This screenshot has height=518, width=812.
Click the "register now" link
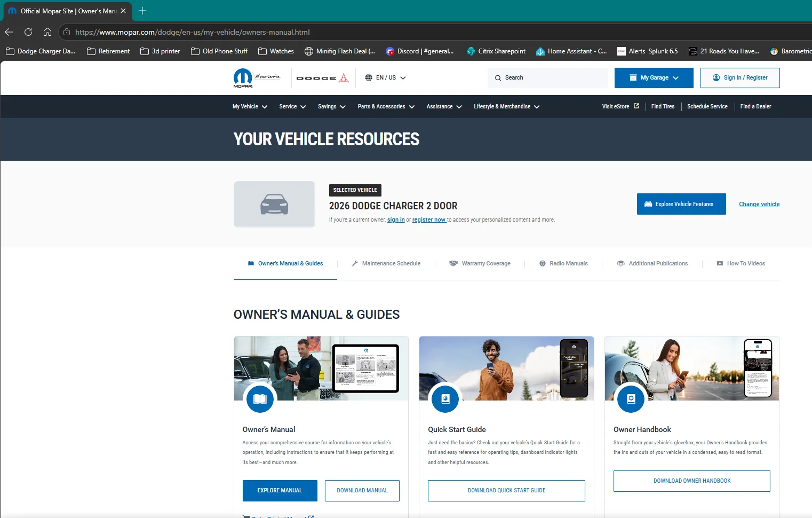pyautogui.click(x=429, y=219)
